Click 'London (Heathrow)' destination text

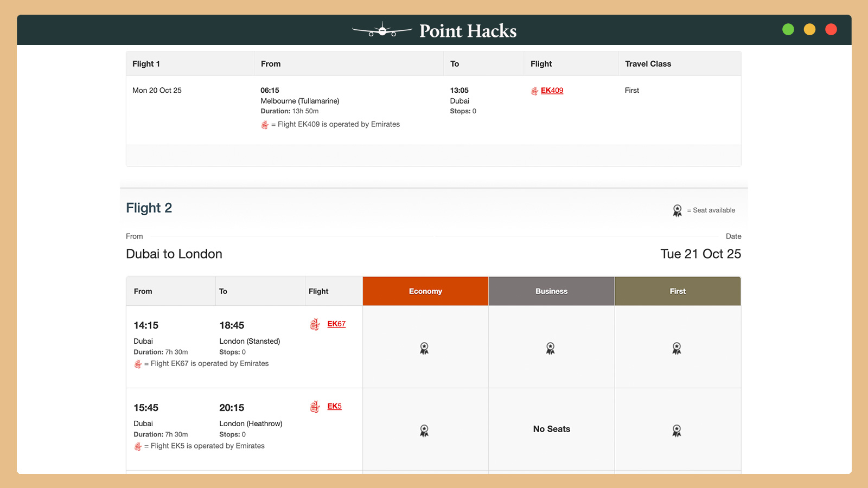point(251,423)
